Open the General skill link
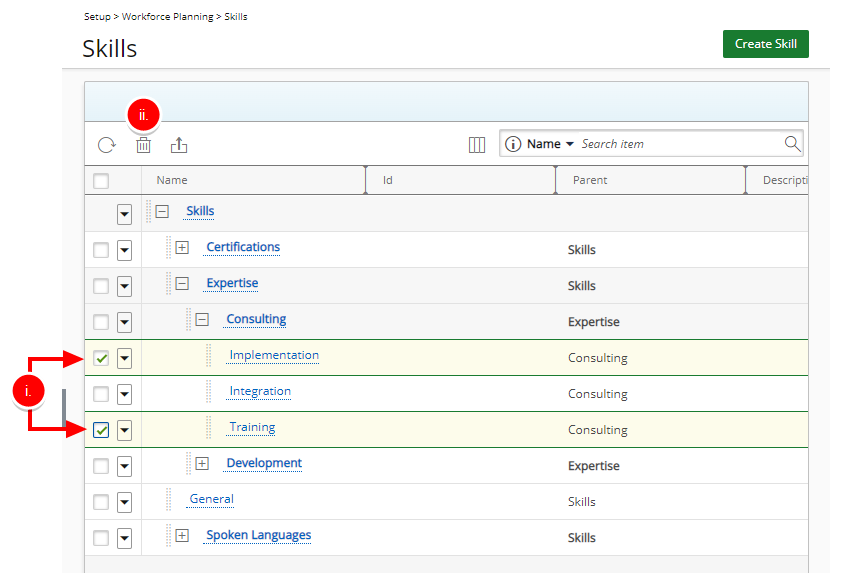The width and height of the screenshot is (842, 585). 212,499
